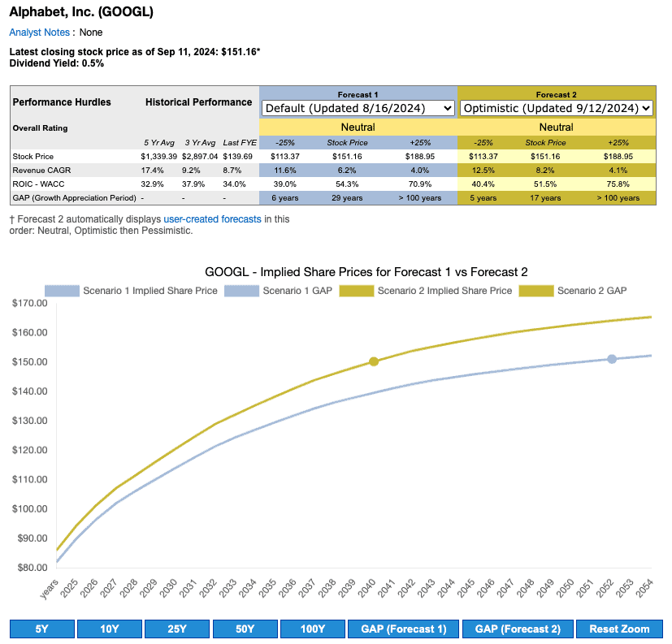Click the 10Y zoom button

click(x=109, y=629)
